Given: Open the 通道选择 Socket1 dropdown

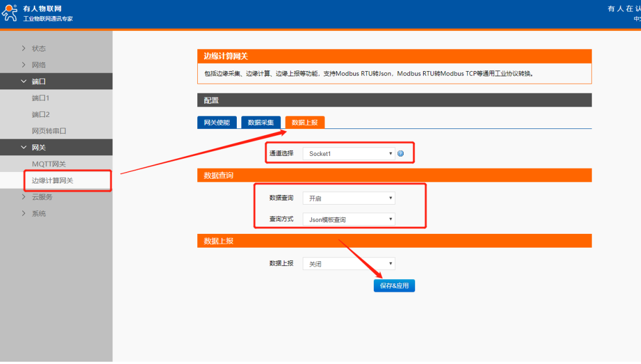Looking at the screenshot, I should (x=349, y=154).
